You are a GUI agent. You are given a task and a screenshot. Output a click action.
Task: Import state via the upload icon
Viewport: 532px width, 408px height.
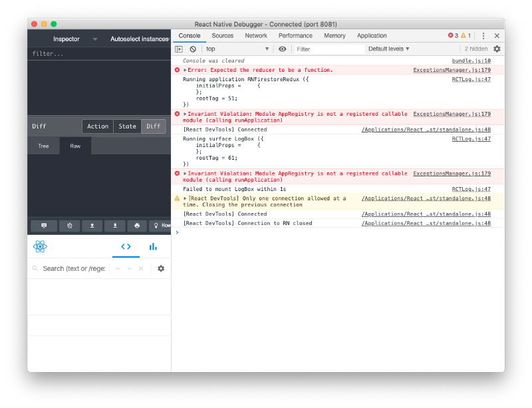[x=92, y=226]
